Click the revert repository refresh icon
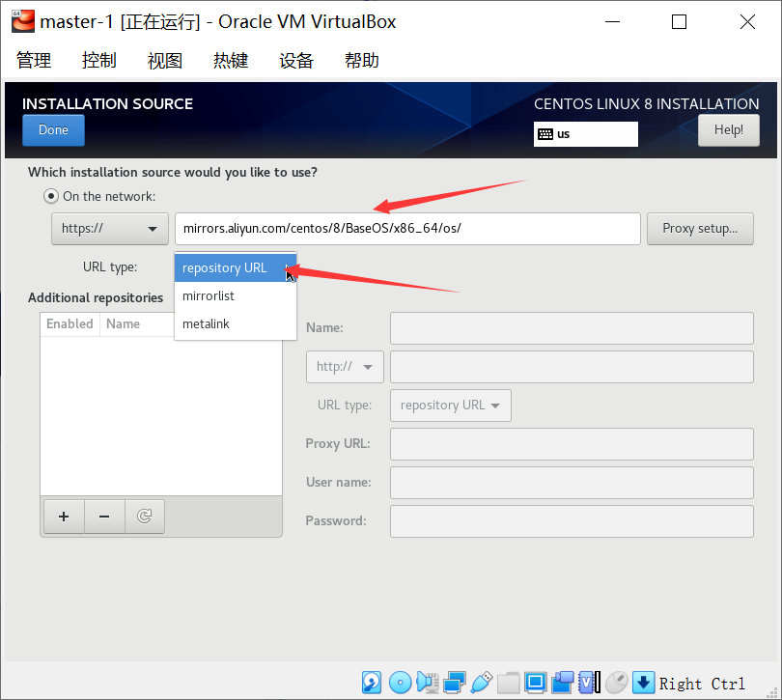This screenshot has height=700, width=782. [145, 517]
